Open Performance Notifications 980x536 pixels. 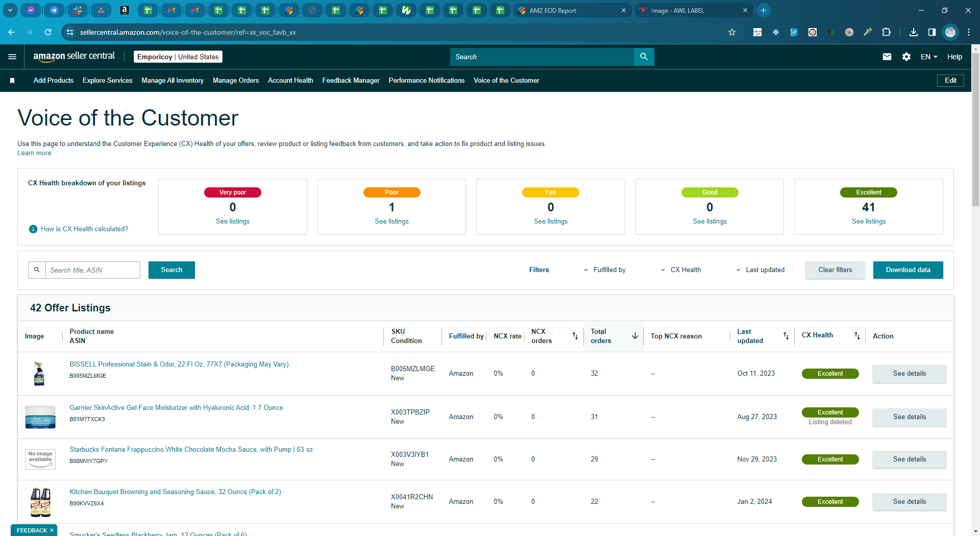(426, 81)
